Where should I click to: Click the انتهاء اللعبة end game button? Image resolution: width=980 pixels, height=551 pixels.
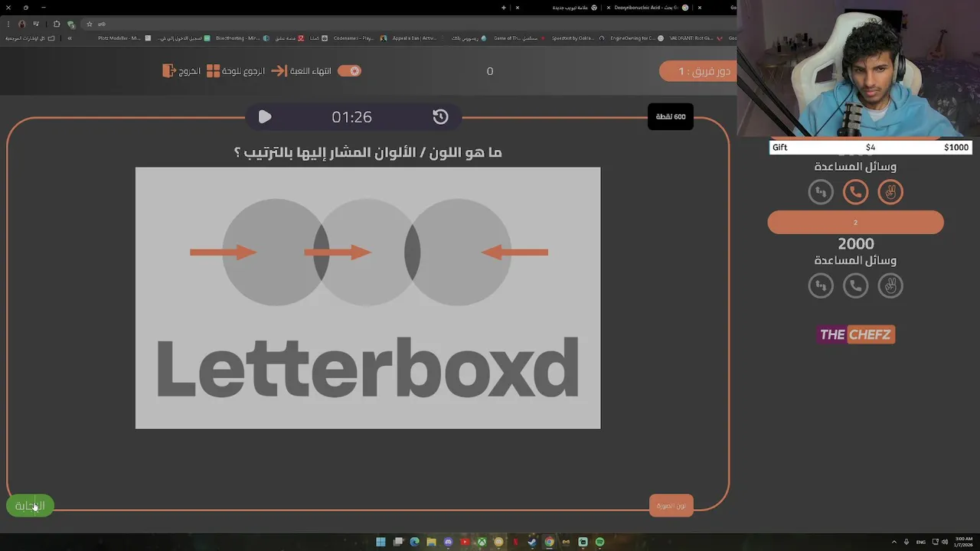tap(302, 70)
